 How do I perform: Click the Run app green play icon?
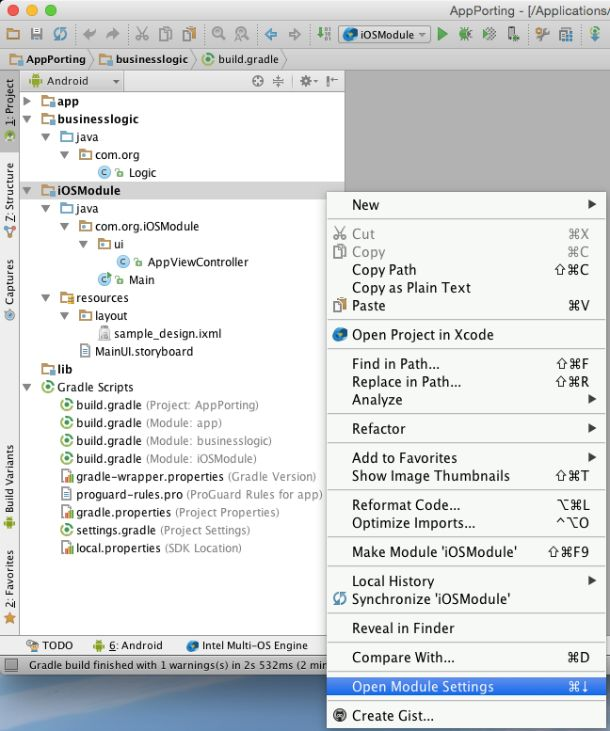(442, 34)
